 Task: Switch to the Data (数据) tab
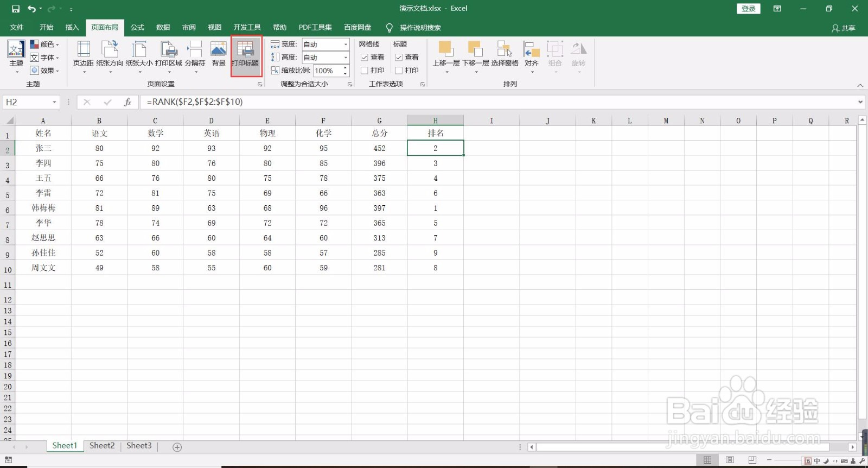coord(163,28)
